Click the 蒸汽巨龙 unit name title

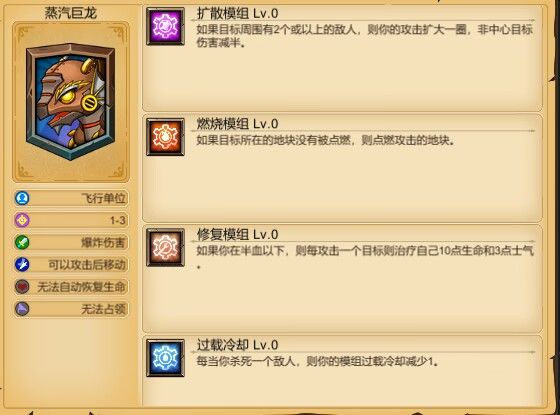71,13
